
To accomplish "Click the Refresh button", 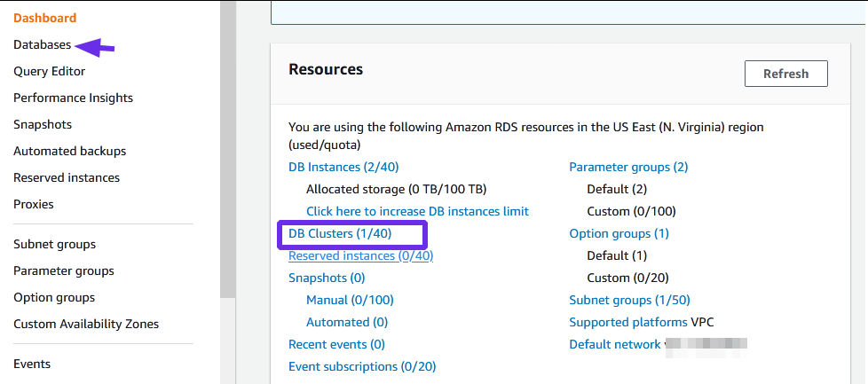I will [x=785, y=74].
